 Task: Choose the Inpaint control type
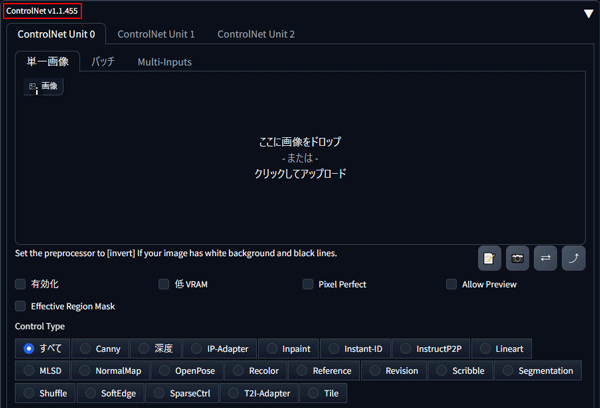289,349
